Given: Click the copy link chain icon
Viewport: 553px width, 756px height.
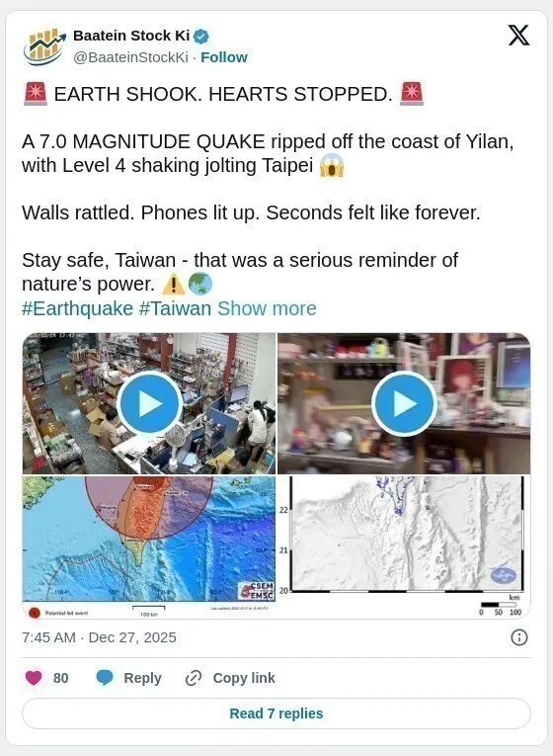Looking at the screenshot, I should coord(194,678).
